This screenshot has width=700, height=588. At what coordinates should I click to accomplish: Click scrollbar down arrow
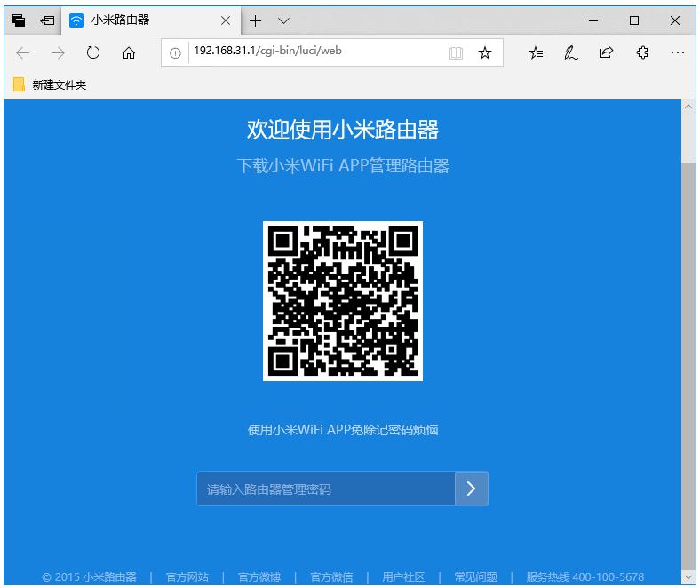(x=688, y=577)
